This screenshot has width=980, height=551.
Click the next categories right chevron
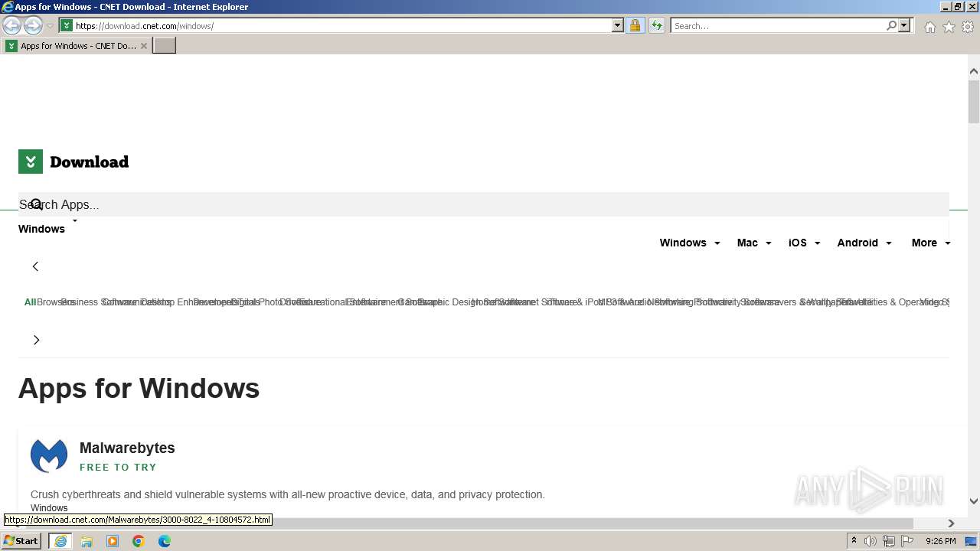click(36, 340)
